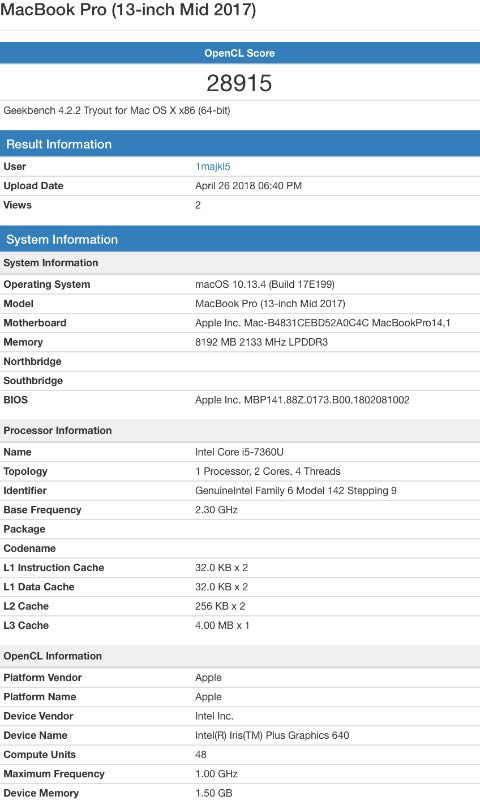The width and height of the screenshot is (480, 800).
Task: Click the Views count value 2
Action: pos(198,205)
